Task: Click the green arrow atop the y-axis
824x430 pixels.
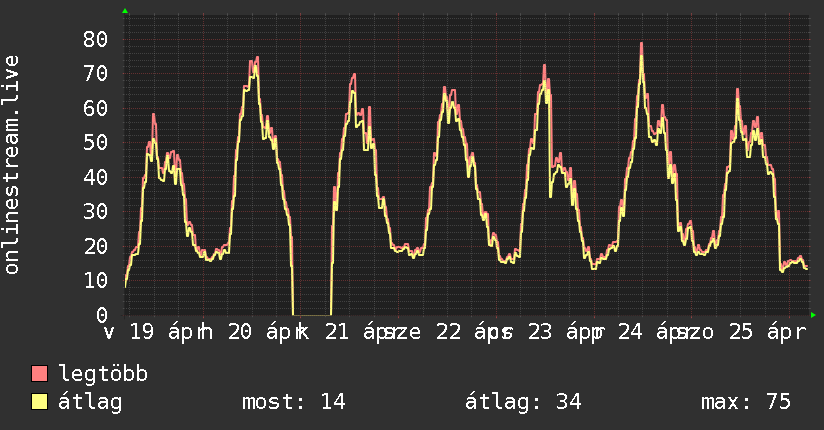Action: [x=125, y=11]
